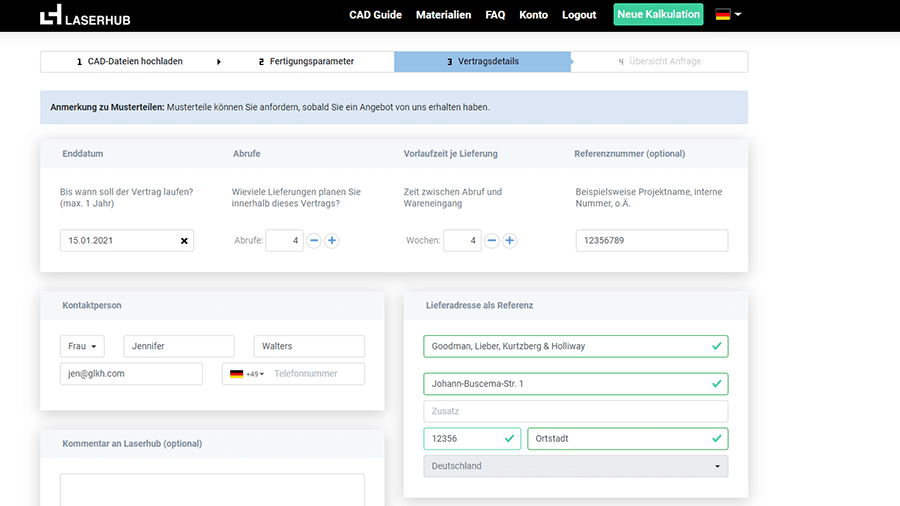Click the Enddatum field showing 15.01.2021
This screenshot has width=900, height=506.
[x=127, y=240]
